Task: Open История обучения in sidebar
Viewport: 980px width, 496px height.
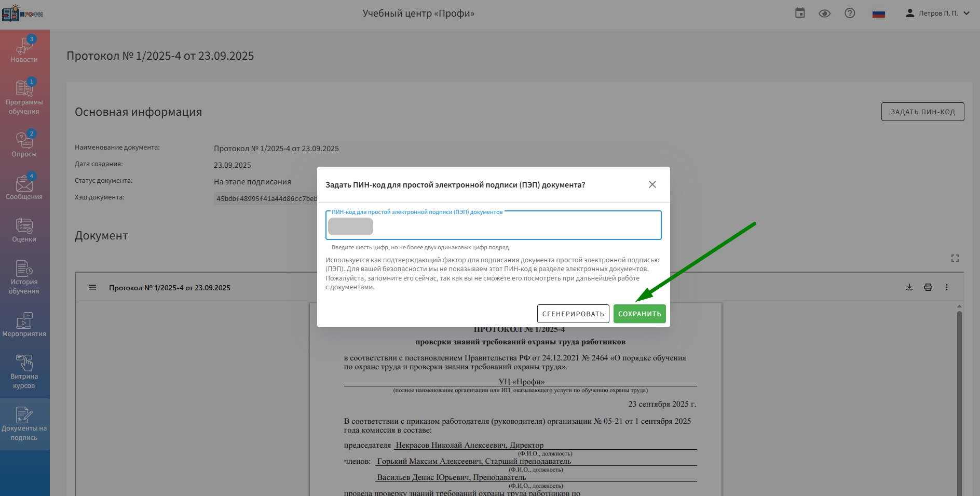Action: pos(24,277)
